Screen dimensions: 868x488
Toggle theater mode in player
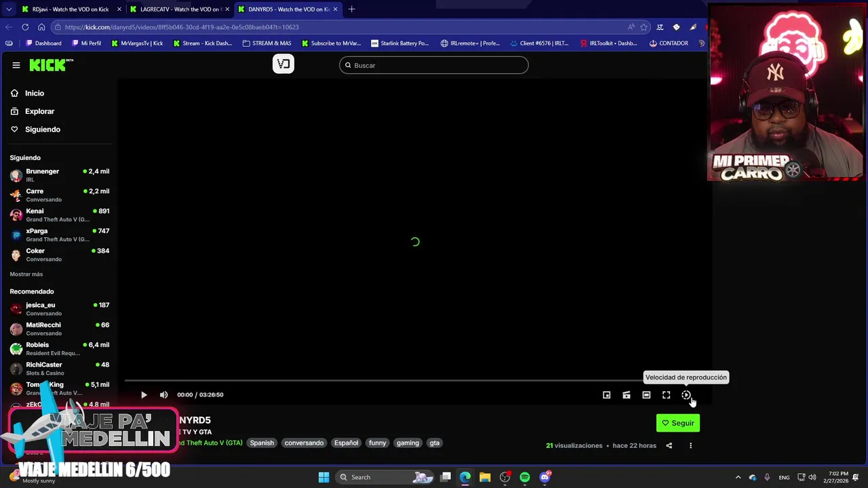tap(646, 395)
